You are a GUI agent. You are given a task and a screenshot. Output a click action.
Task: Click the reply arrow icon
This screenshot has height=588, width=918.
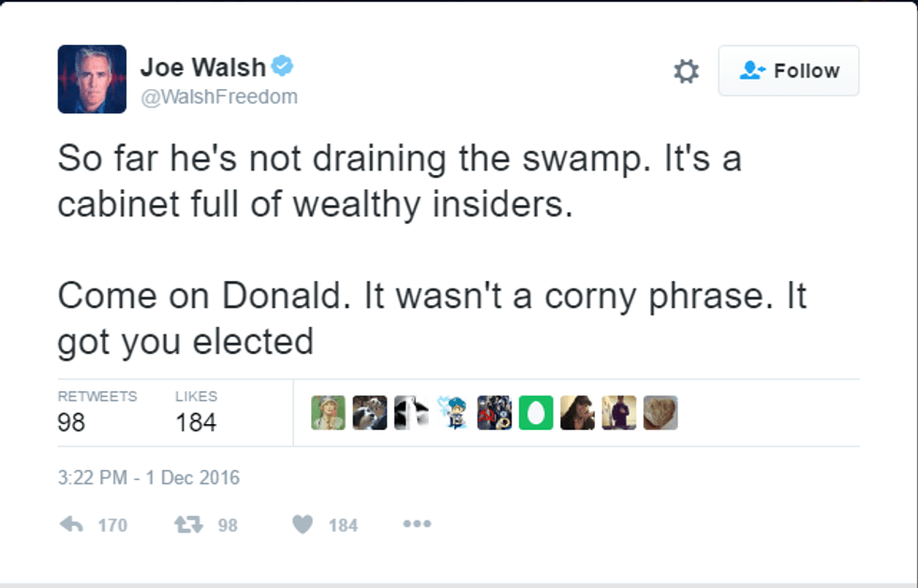click(x=71, y=525)
